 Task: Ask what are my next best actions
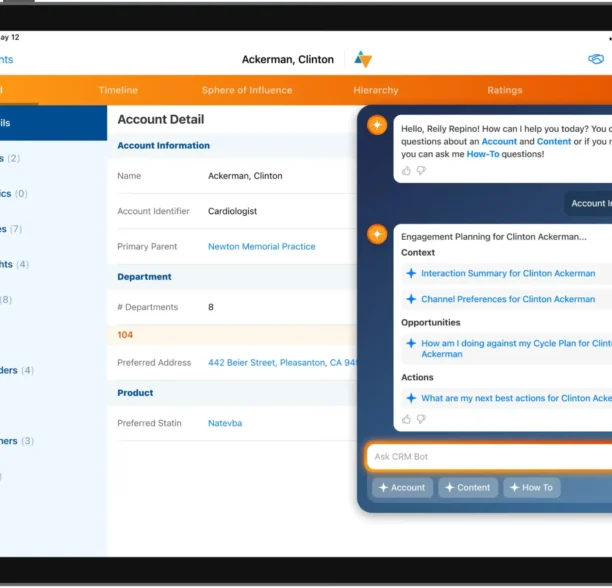tap(516, 398)
